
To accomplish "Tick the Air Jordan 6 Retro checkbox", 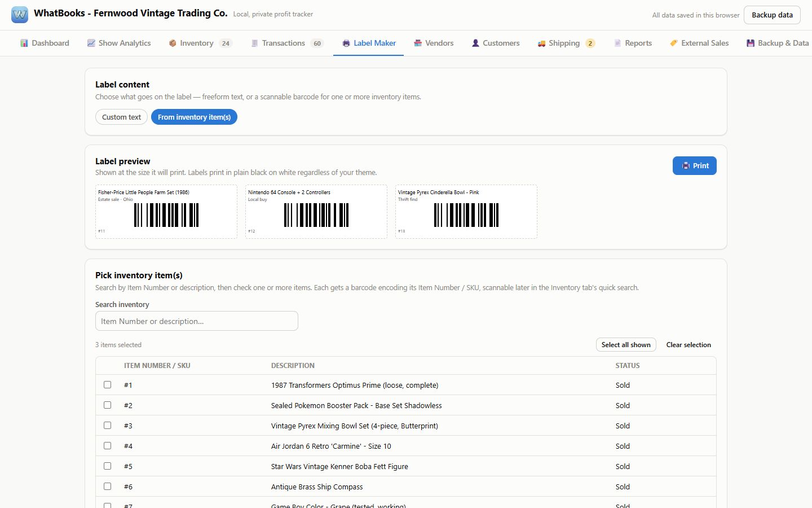I will point(108,445).
